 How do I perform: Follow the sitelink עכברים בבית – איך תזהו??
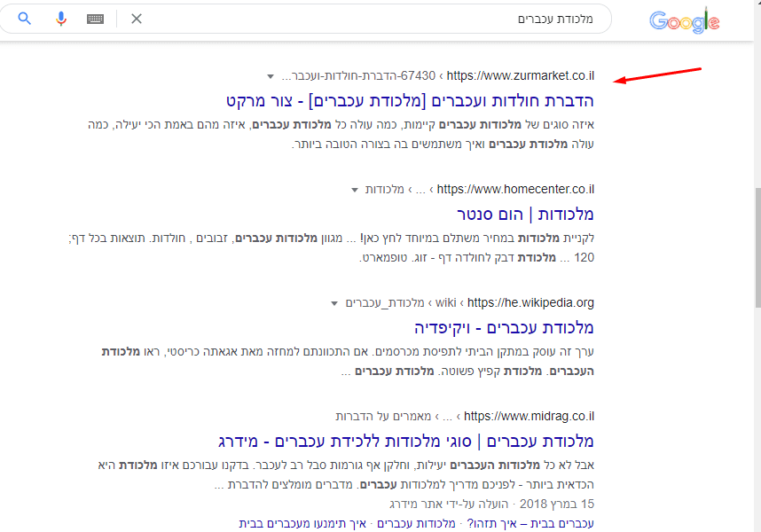[x=530, y=524]
